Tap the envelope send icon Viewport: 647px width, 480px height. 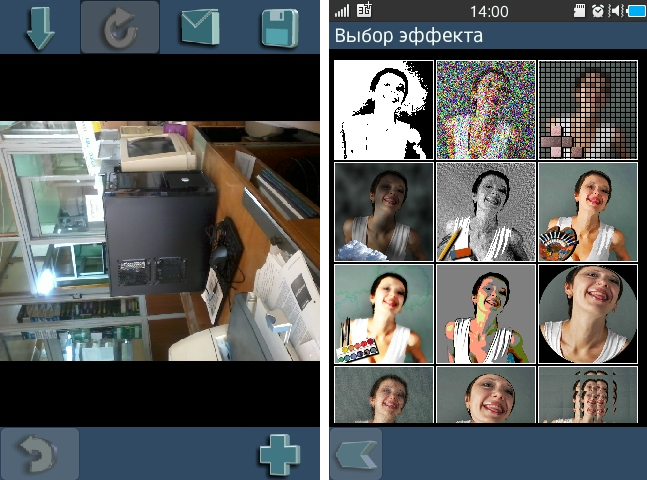tap(200, 27)
